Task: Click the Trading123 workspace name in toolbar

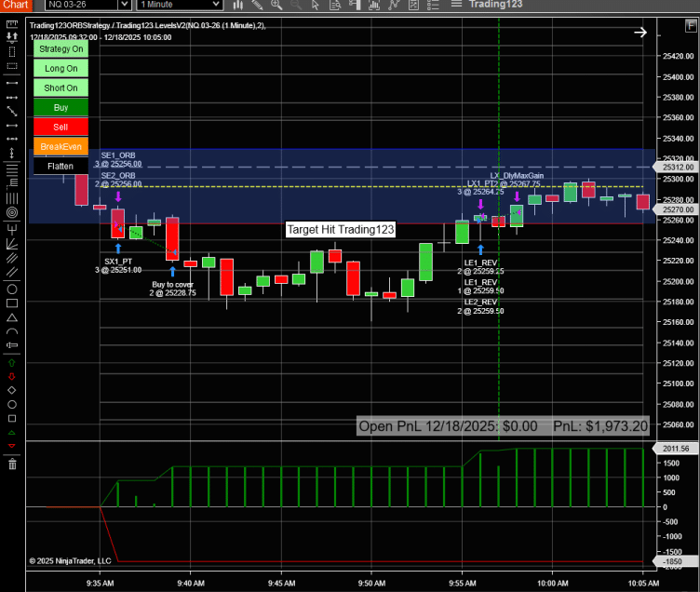Action: click(x=495, y=5)
